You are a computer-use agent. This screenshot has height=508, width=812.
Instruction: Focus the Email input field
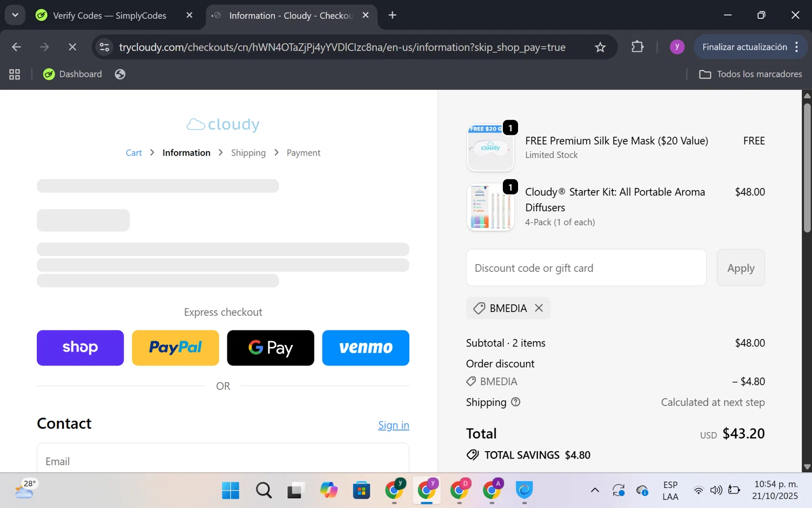223,458
